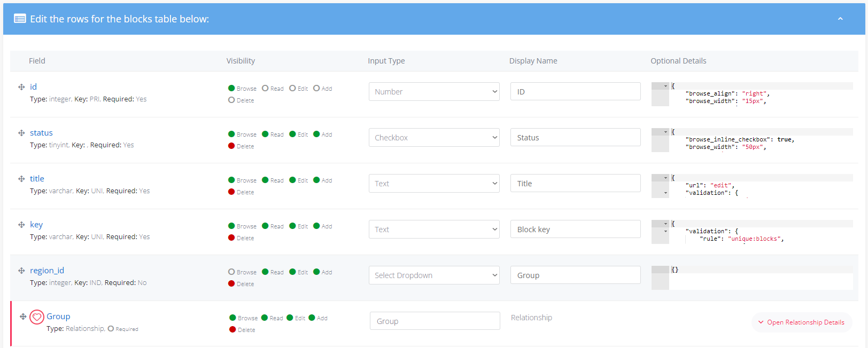This screenshot has height=348, width=868.
Task: Click the move handle of Group relationship row
Action: tap(23, 317)
